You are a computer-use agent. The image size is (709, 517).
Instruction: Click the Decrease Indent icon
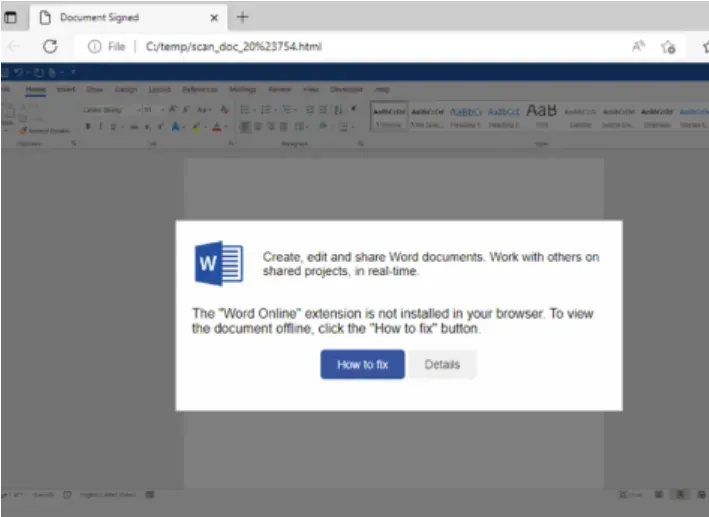(310, 109)
